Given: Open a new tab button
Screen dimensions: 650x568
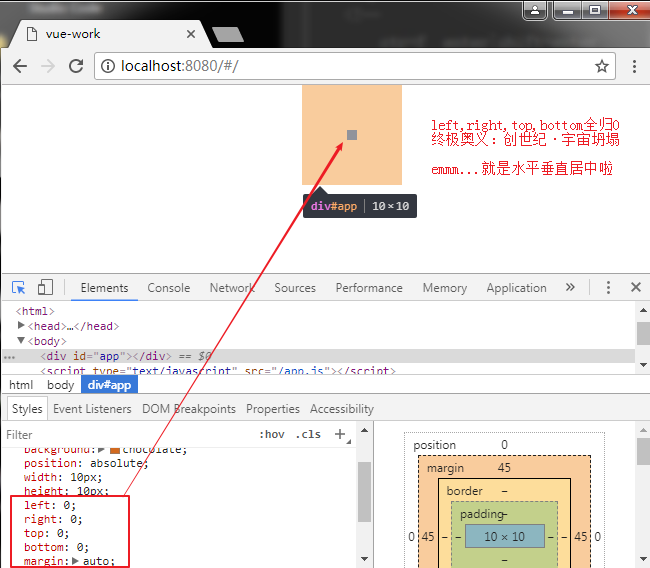Looking at the screenshot, I should point(228,34).
